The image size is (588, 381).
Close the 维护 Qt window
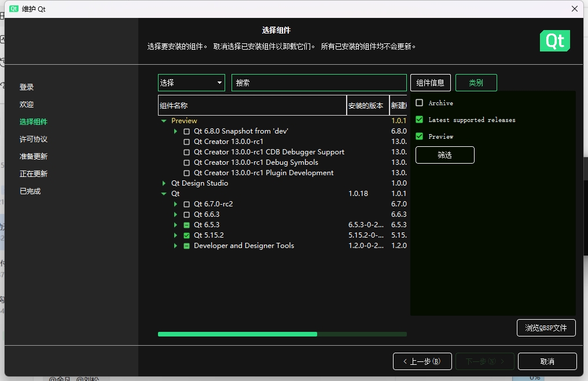[x=574, y=9]
